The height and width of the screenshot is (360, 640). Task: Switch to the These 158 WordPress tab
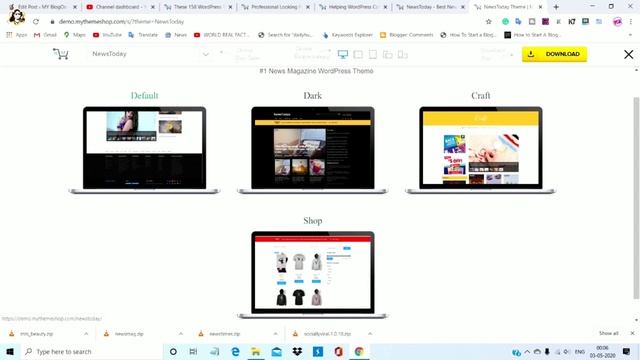pyautogui.click(x=198, y=7)
